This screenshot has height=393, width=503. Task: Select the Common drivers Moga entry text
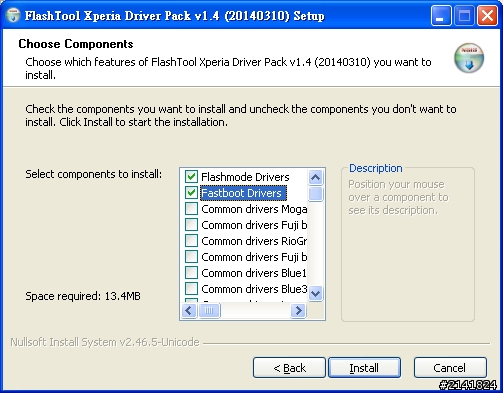pos(254,209)
